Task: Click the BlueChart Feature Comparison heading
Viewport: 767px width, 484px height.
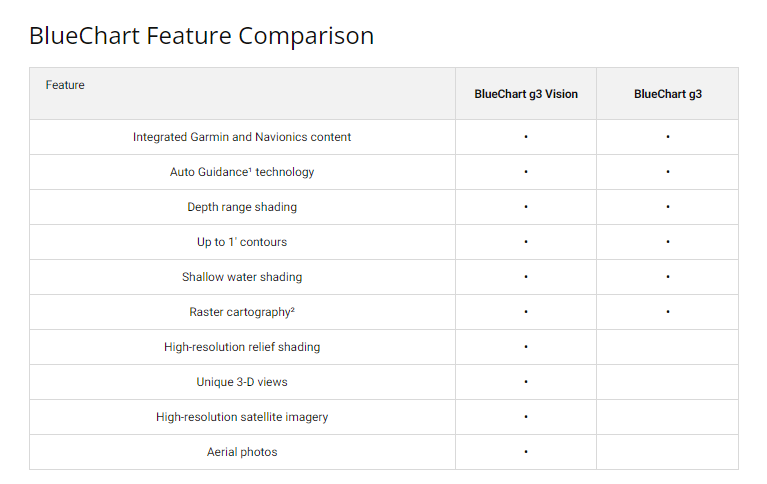Action: click(201, 37)
